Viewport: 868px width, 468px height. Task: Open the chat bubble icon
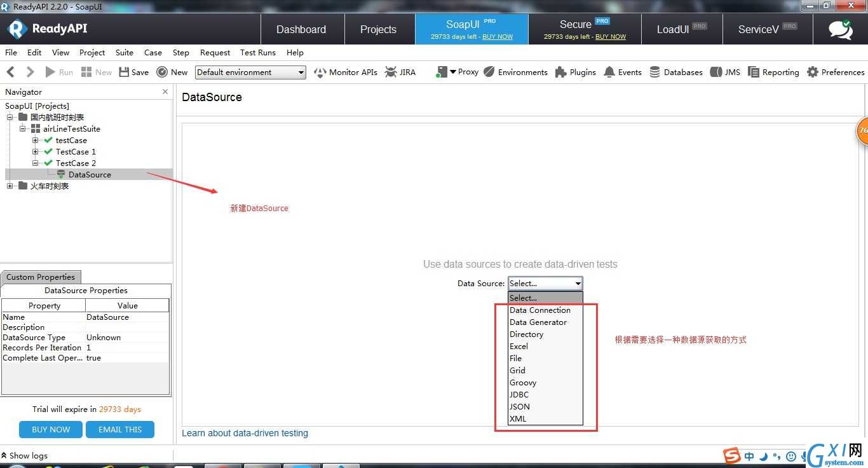click(841, 29)
